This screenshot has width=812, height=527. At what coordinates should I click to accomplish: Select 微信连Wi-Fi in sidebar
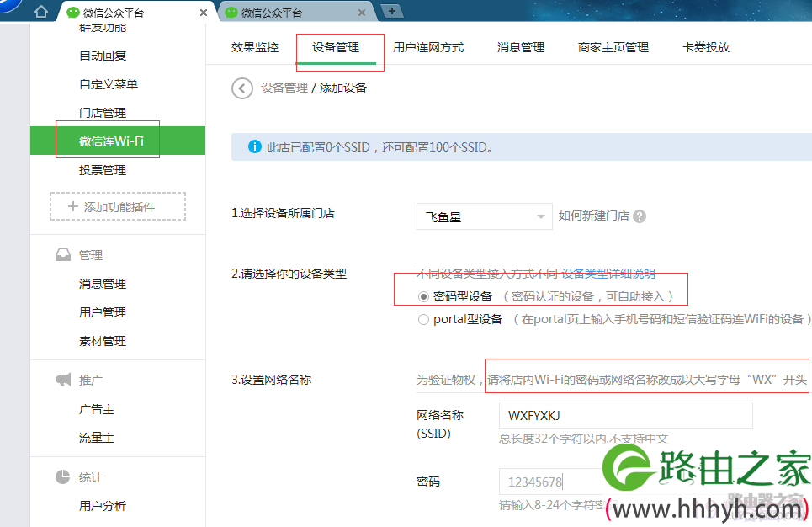[x=118, y=141]
